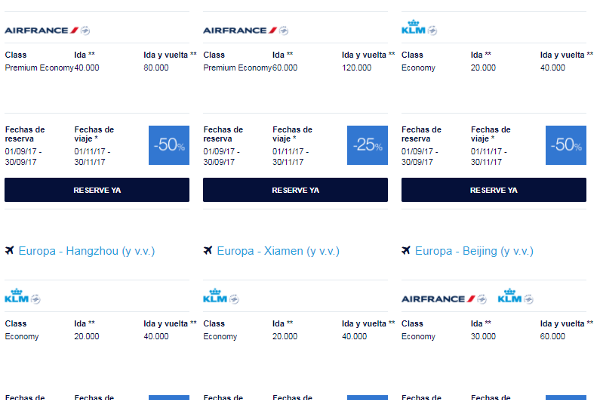Click the SkyTeam icon beside top-left Air France logo

pyautogui.click(x=85, y=30)
